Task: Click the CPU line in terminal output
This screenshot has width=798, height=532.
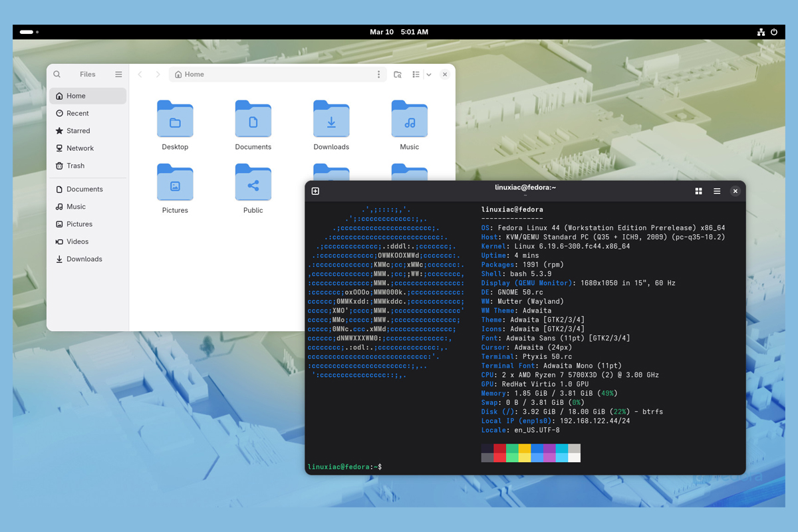Action: coord(570,375)
